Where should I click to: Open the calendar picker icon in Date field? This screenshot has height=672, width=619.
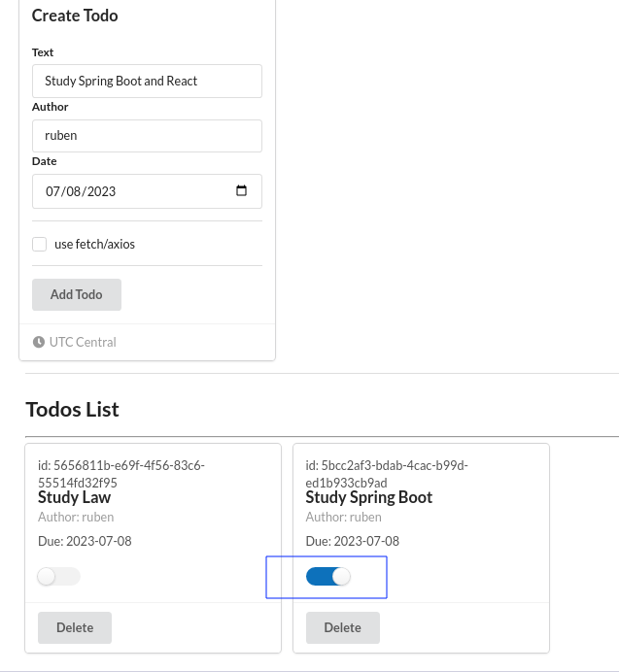pyautogui.click(x=242, y=190)
